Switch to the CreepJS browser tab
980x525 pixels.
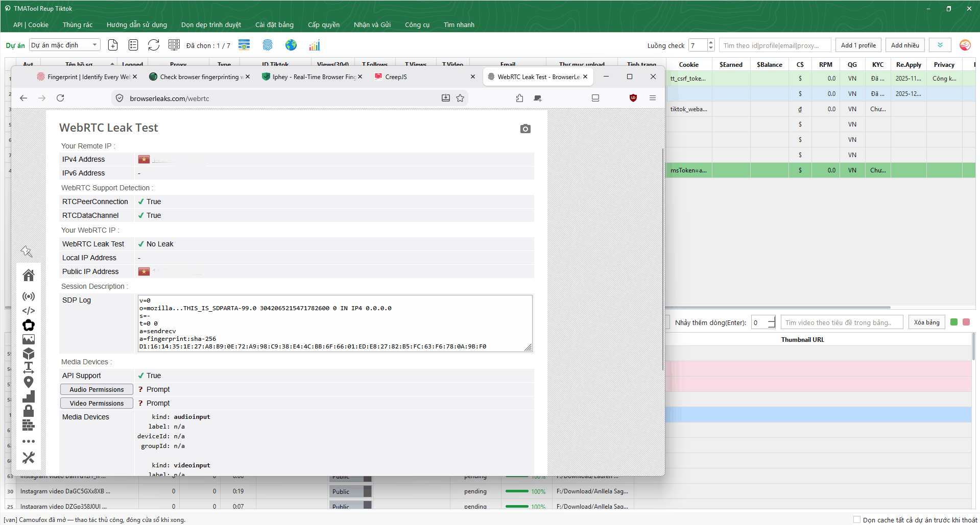pyautogui.click(x=396, y=77)
